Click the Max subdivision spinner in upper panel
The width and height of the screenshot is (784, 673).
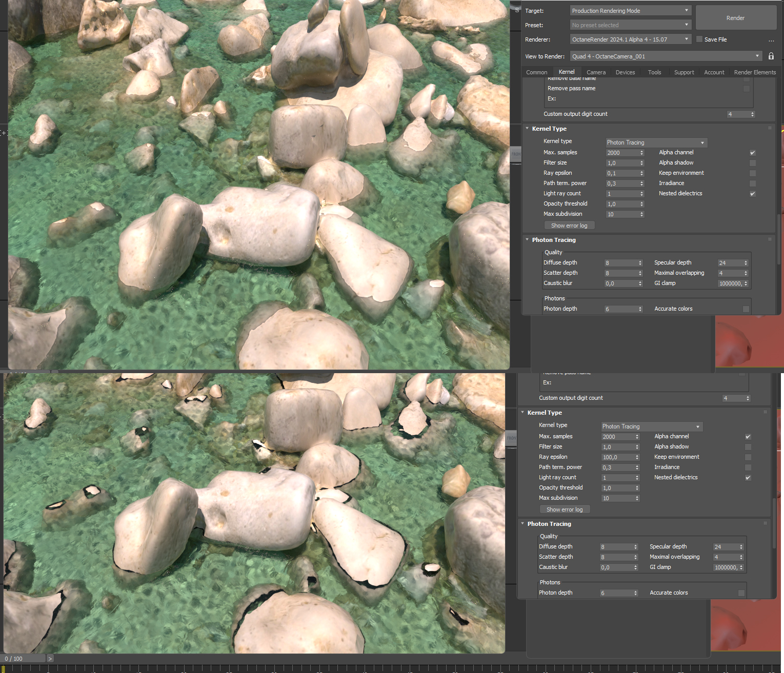pos(641,214)
